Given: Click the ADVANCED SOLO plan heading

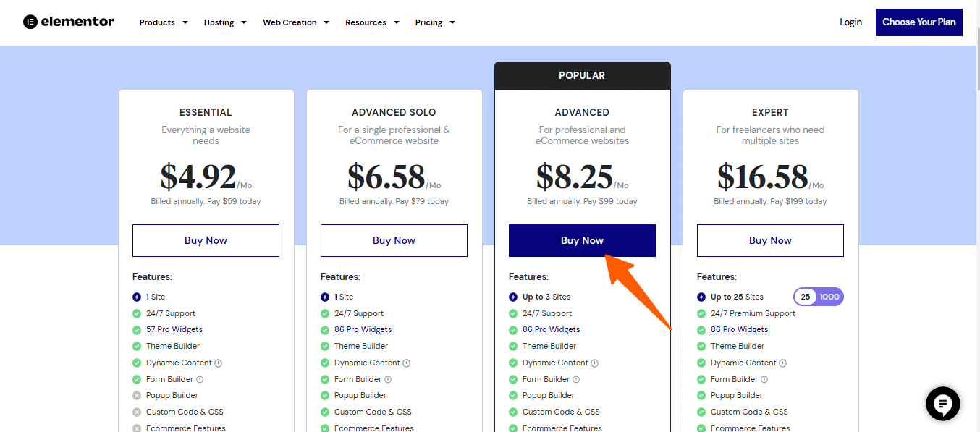Looking at the screenshot, I should tap(394, 112).
